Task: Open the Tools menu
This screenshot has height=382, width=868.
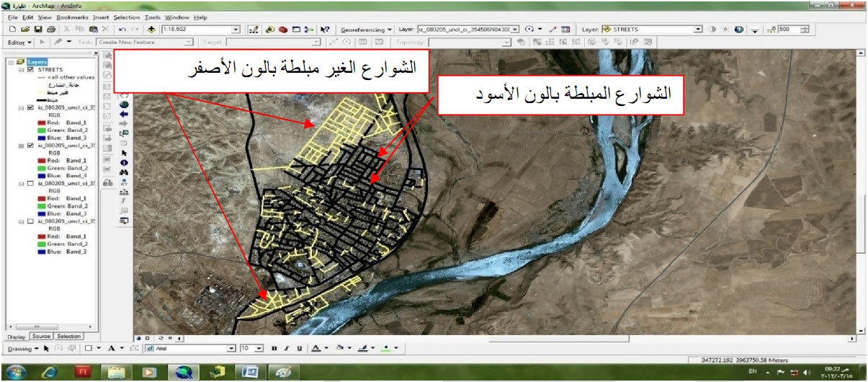Action: click(x=152, y=17)
